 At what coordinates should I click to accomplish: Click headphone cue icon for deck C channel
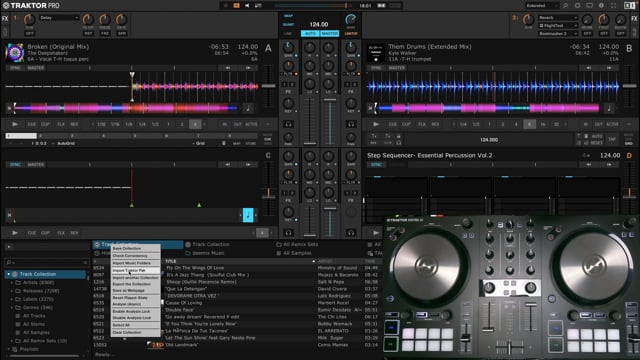[288, 233]
